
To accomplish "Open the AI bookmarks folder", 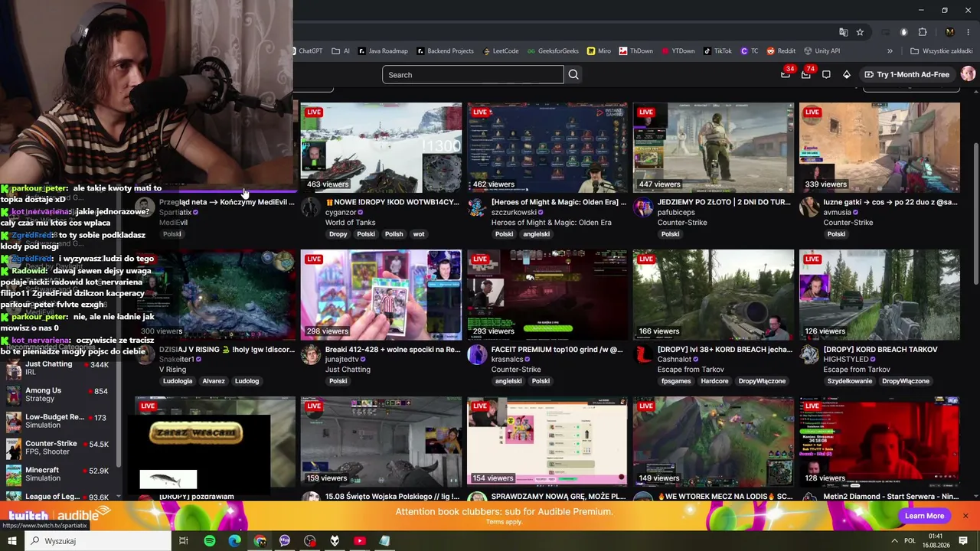I will [x=341, y=51].
